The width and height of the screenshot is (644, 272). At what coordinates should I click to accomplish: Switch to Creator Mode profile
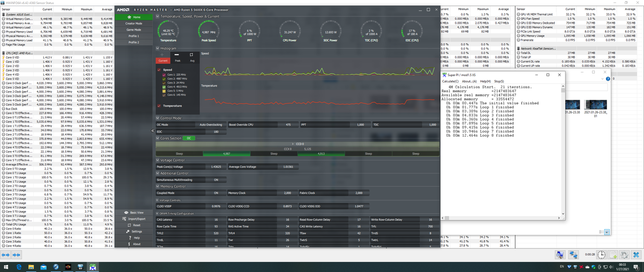click(133, 23)
